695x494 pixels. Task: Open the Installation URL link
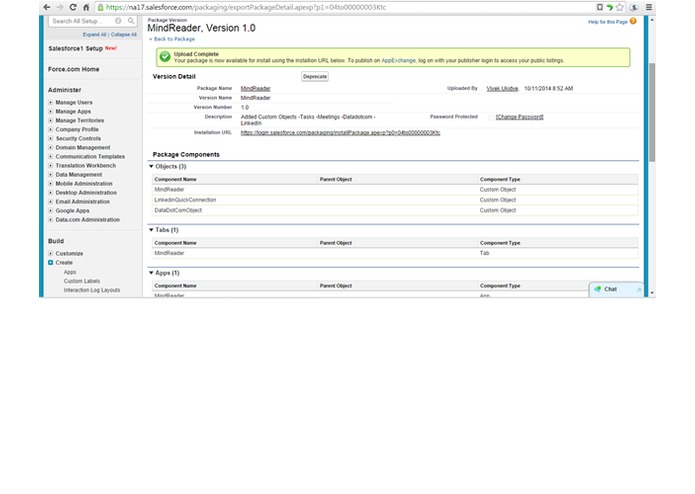(340, 133)
